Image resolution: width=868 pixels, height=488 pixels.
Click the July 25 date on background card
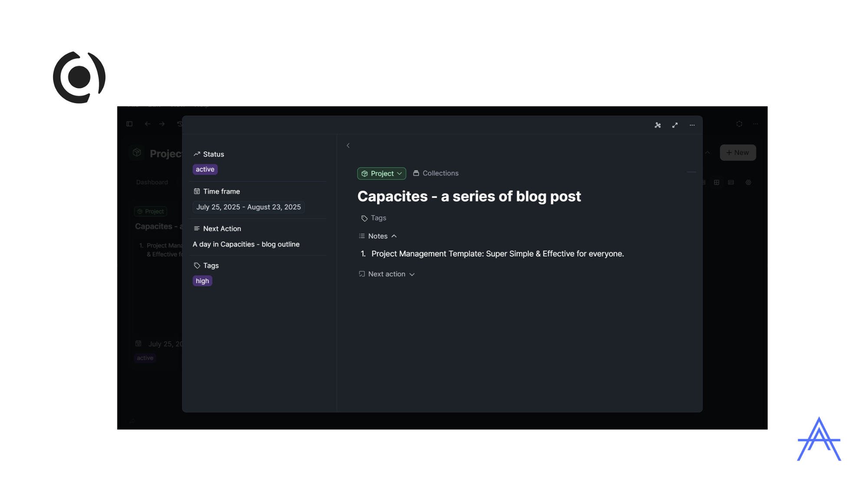tap(165, 344)
